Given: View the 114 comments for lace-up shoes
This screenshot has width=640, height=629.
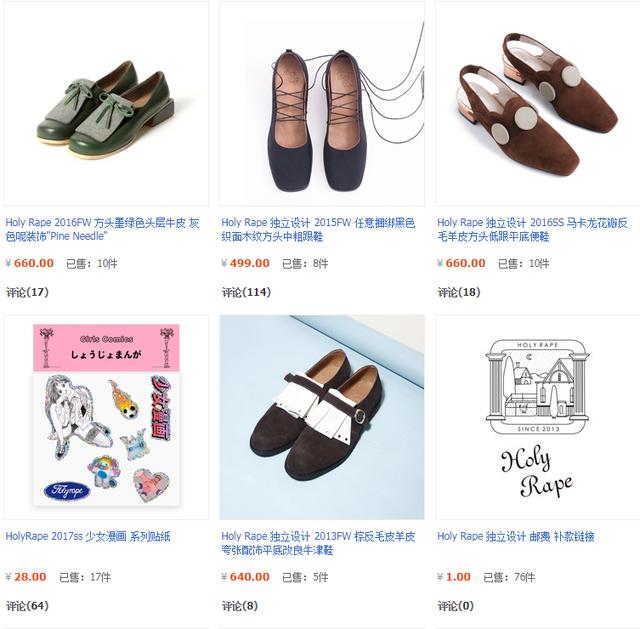Looking at the screenshot, I should point(246,292).
